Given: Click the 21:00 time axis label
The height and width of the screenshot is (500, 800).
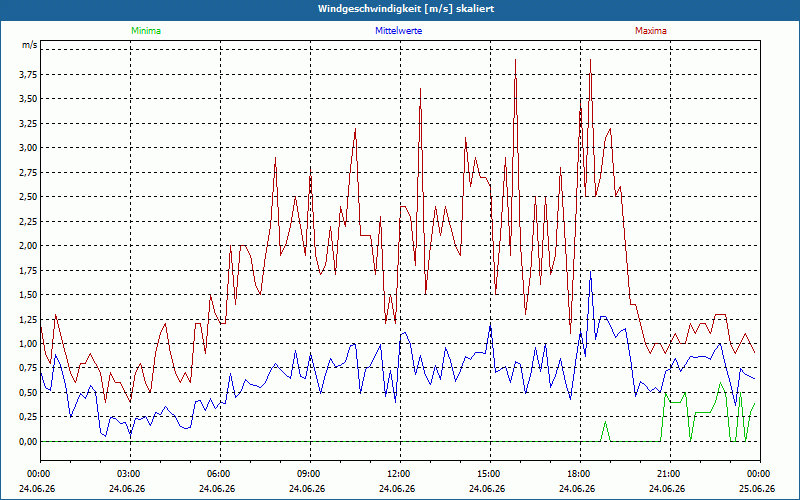Looking at the screenshot, I should [x=670, y=474].
